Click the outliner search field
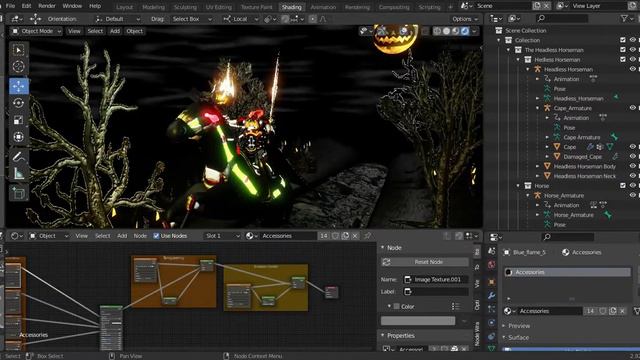Screen dimensions: 640x360 [562, 18]
